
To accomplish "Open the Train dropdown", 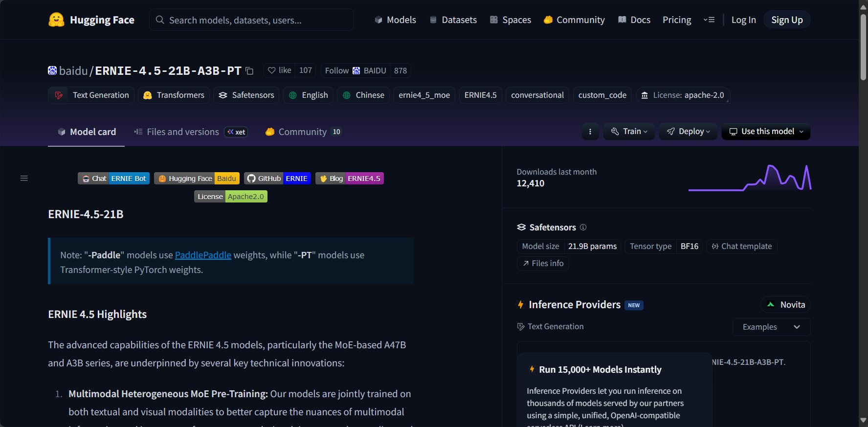I will tap(629, 132).
